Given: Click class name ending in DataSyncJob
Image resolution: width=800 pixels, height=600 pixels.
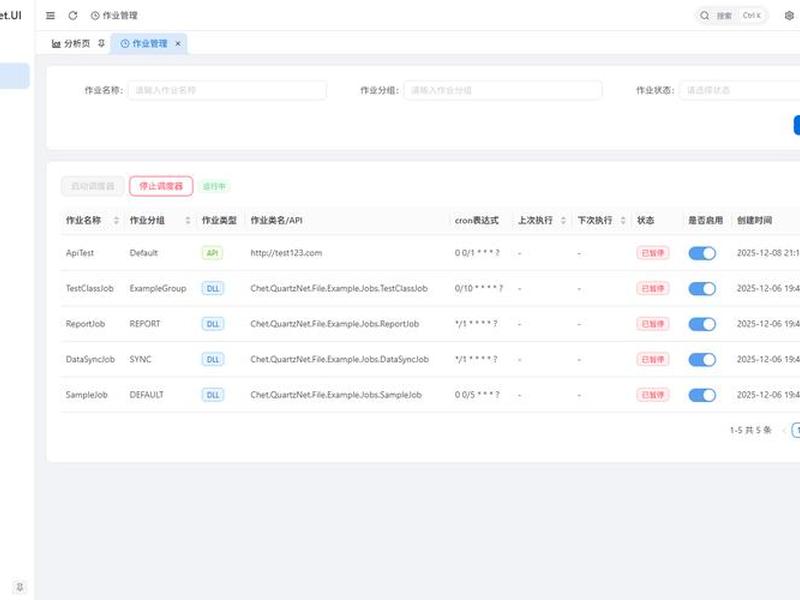Looking at the screenshot, I should tap(339, 360).
